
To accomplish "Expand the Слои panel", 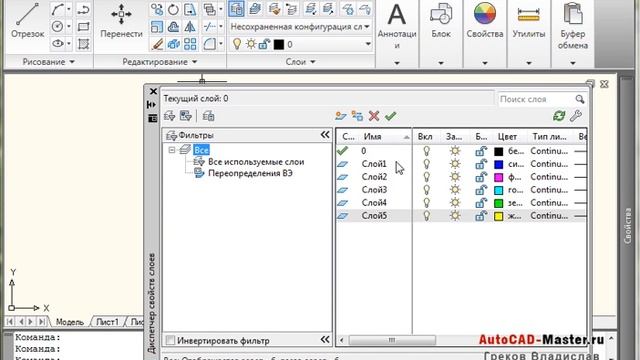I will [300, 62].
